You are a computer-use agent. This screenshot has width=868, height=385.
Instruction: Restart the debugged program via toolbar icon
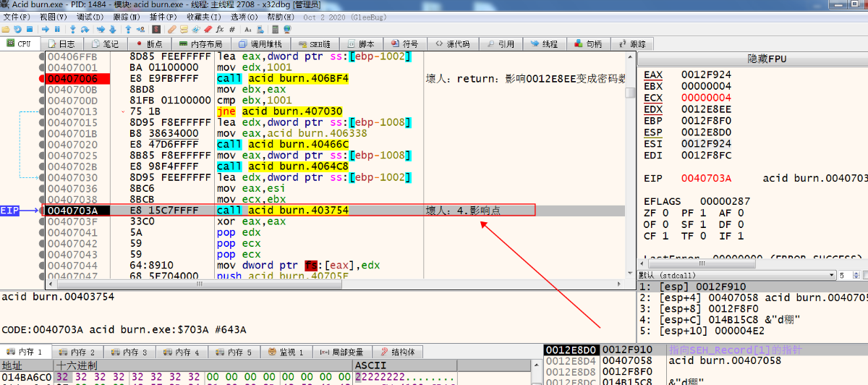click(17, 29)
